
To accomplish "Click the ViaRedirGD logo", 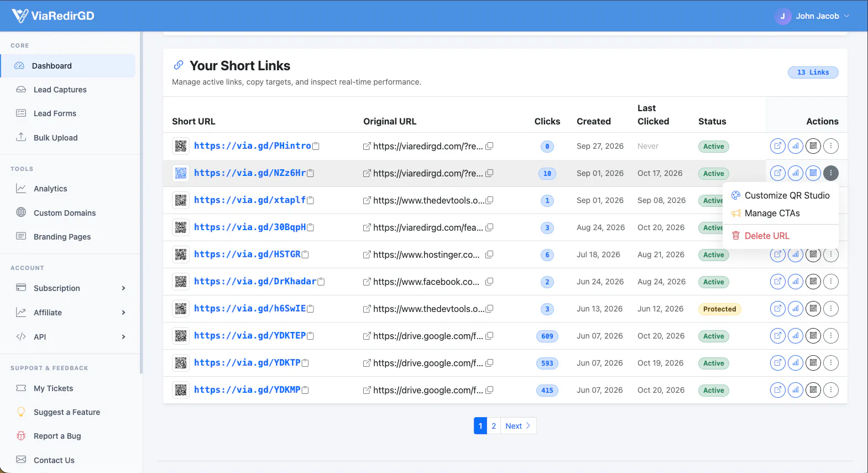I will click(53, 16).
